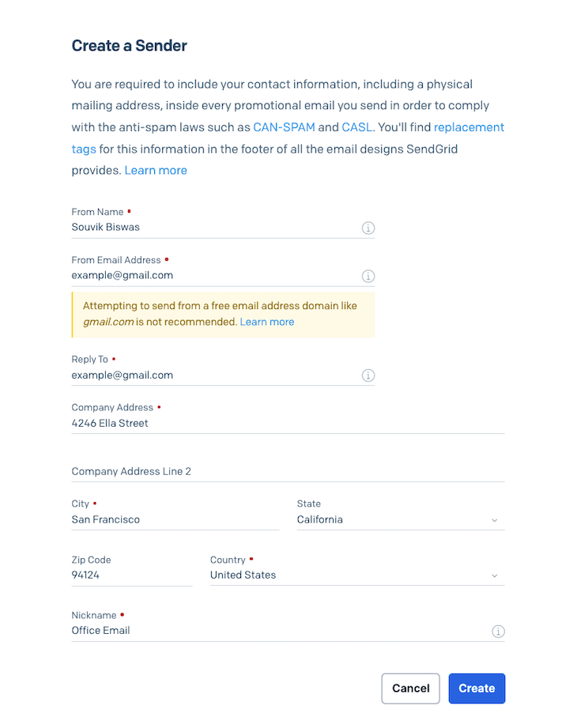Open Learn more in the gmail warning

(x=267, y=322)
